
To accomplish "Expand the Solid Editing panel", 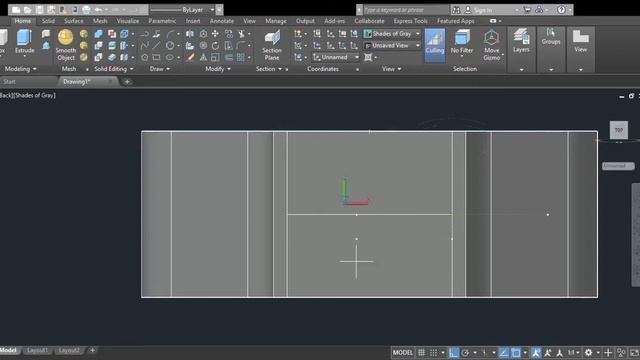I will tap(113, 69).
